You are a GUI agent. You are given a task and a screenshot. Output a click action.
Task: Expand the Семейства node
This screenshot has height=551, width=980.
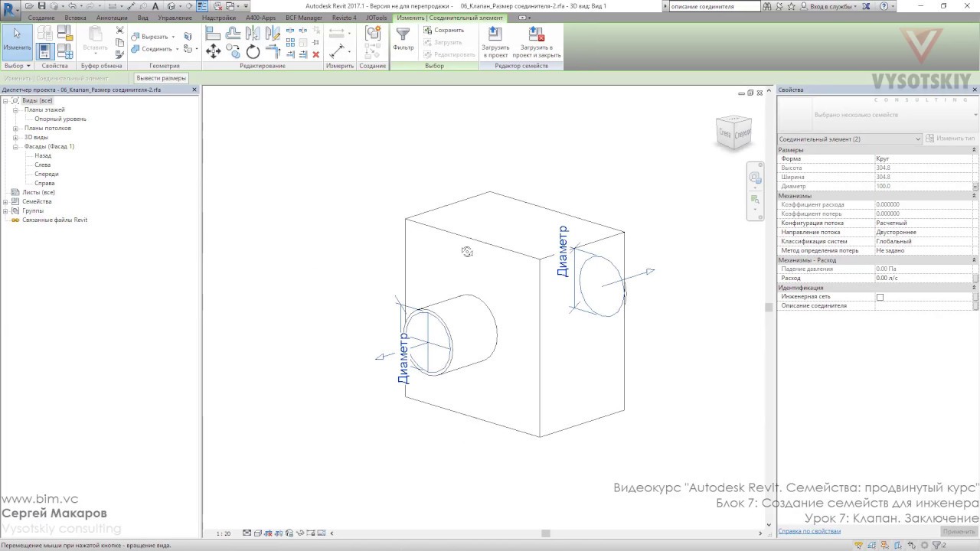tap(5, 201)
